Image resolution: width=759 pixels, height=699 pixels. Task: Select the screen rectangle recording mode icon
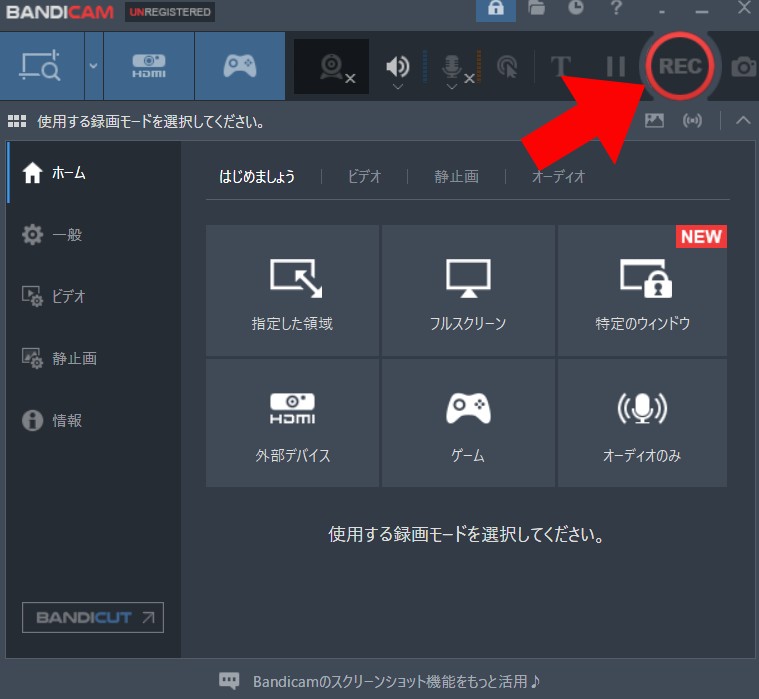click(x=40, y=66)
